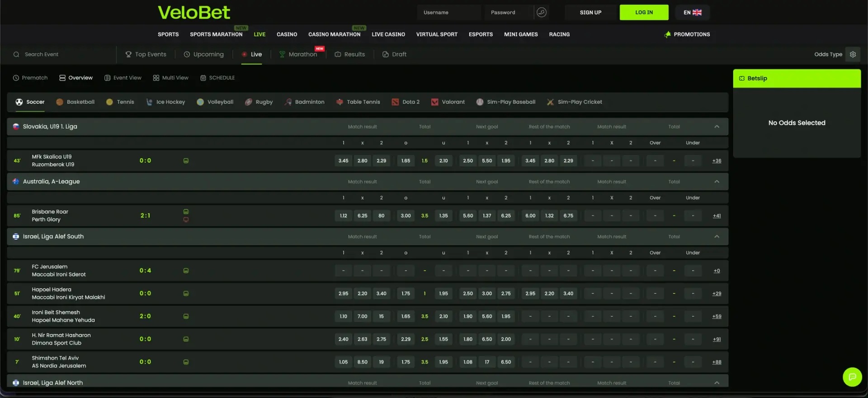
Task: Select the Basketball sport filter
Action: [x=75, y=102]
